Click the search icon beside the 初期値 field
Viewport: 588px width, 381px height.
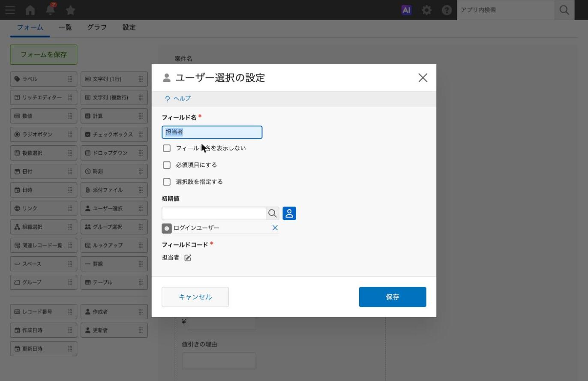[x=273, y=213]
